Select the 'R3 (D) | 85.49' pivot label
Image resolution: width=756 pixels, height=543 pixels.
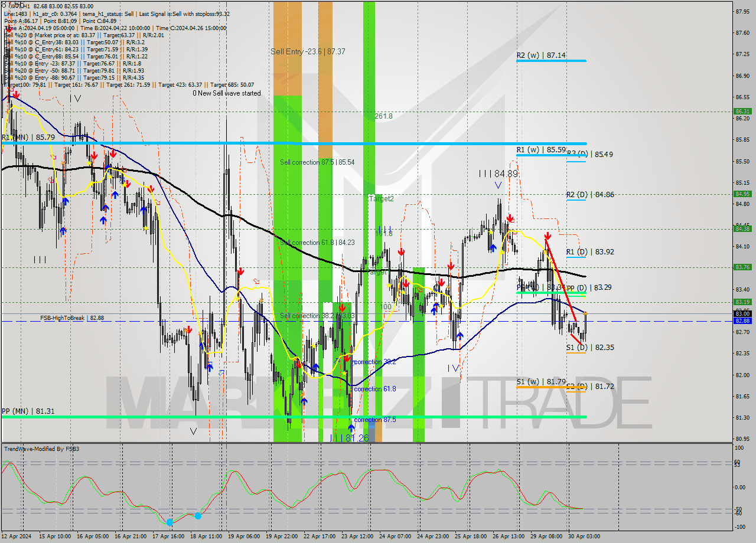589,155
